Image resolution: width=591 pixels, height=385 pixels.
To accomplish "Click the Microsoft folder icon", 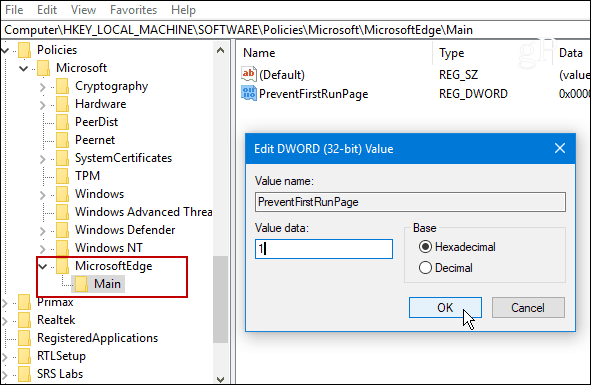I will tap(43, 68).
